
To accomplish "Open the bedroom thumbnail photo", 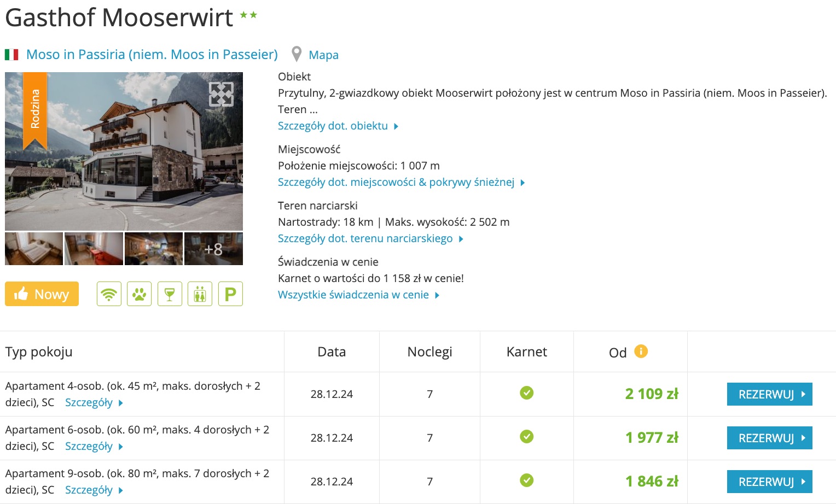I will click(34, 249).
